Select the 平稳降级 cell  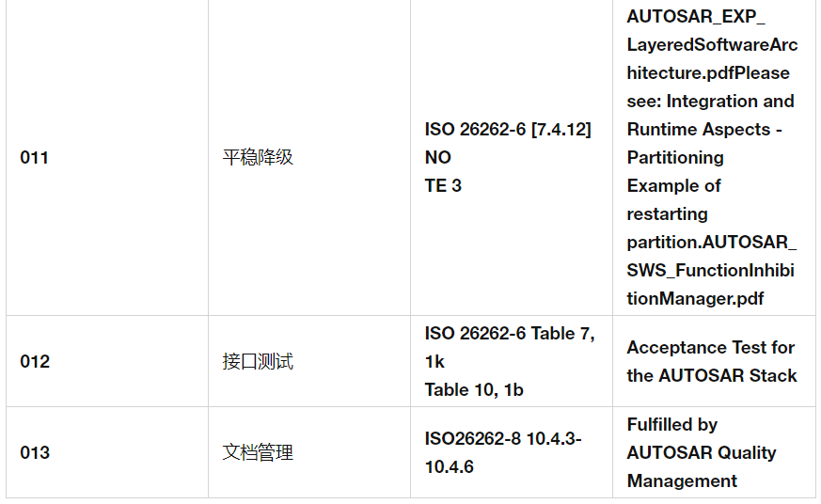[258, 157]
